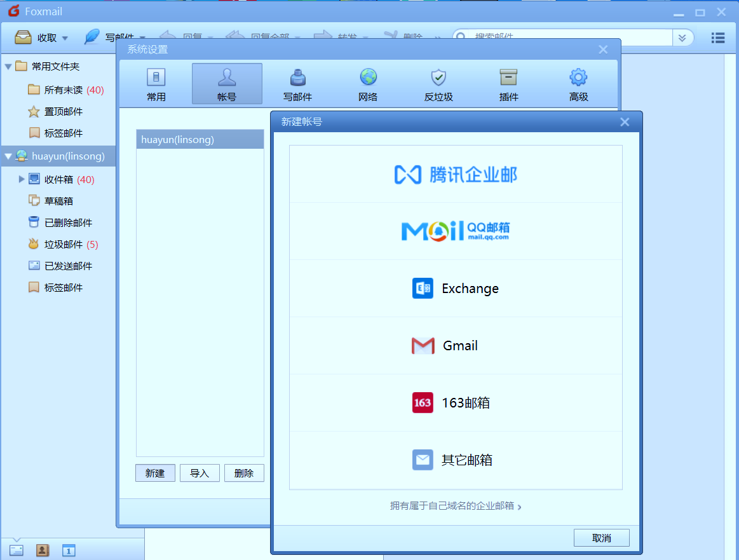
Task: Click 取消 to dismiss account creation
Action: coord(601,537)
